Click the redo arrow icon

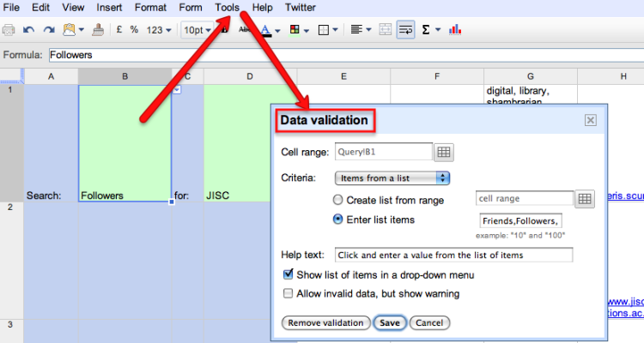(x=48, y=30)
